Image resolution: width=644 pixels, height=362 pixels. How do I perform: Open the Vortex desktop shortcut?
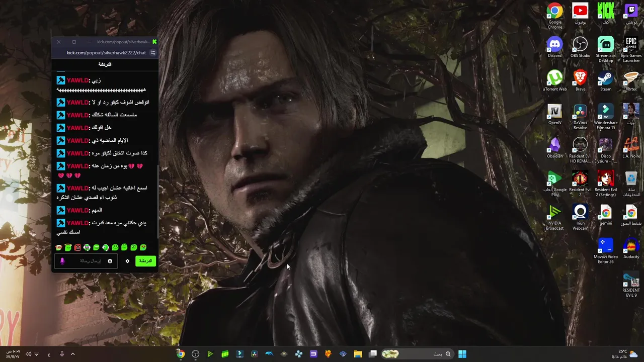tap(631, 80)
